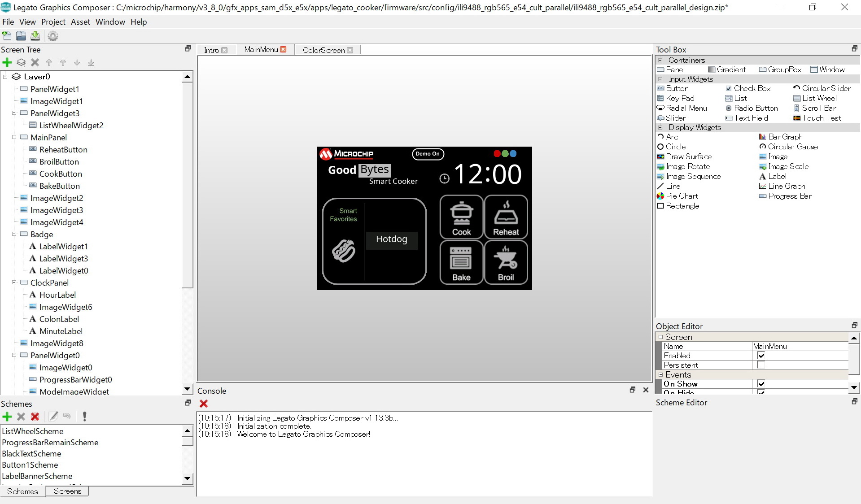Open the Asset menu
The height and width of the screenshot is (504, 861).
(x=80, y=22)
